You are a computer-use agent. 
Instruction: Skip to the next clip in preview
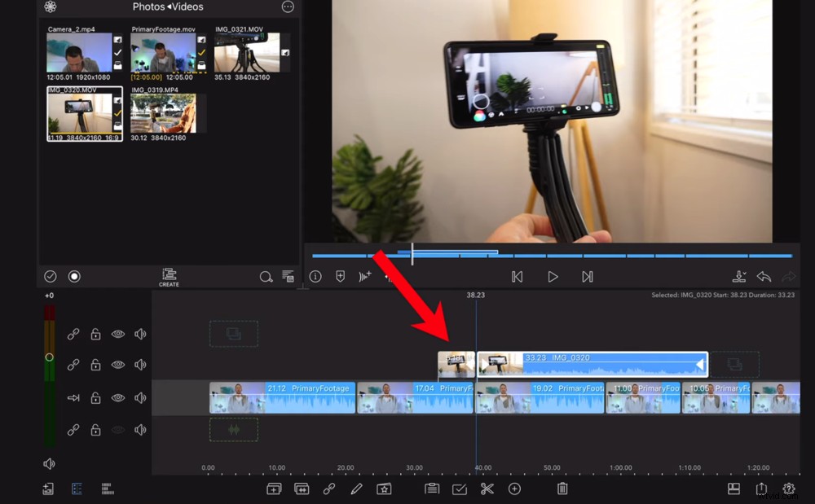coord(588,276)
